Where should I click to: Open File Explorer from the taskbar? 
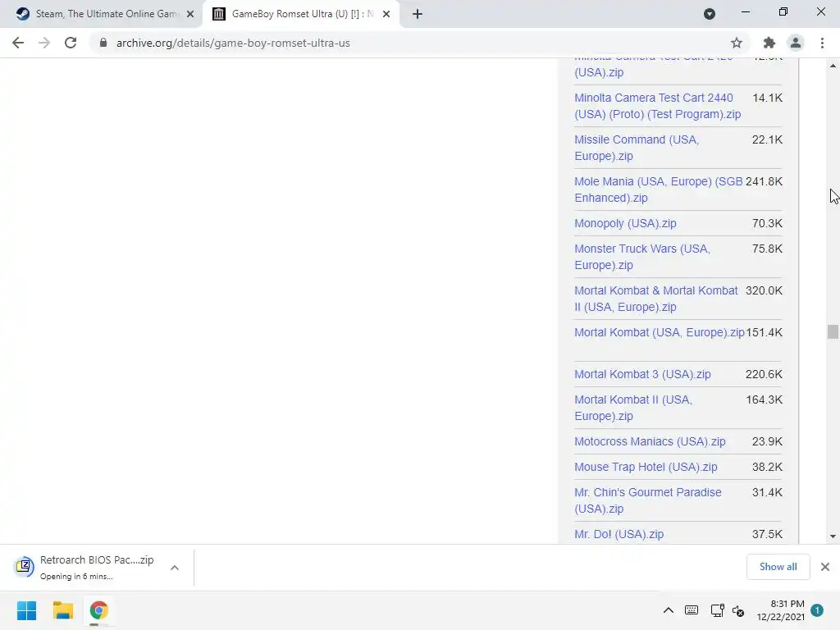click(x=62, y=610)
